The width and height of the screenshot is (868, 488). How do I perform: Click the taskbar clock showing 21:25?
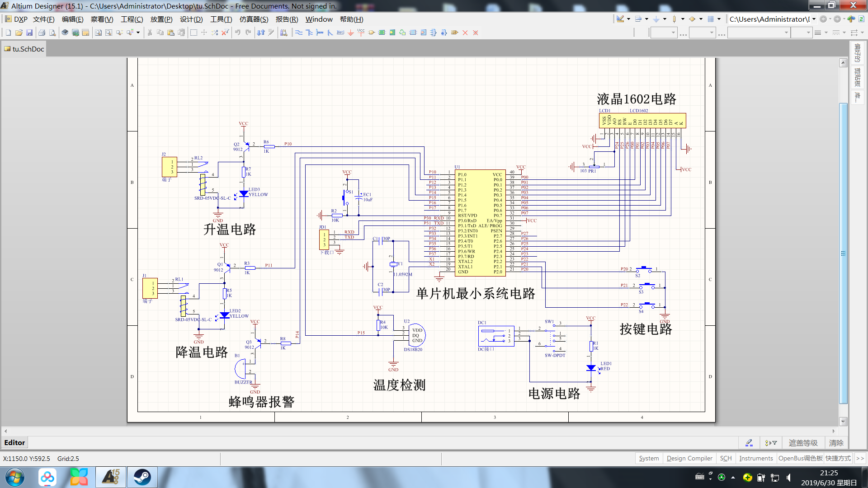click(829, 473)
